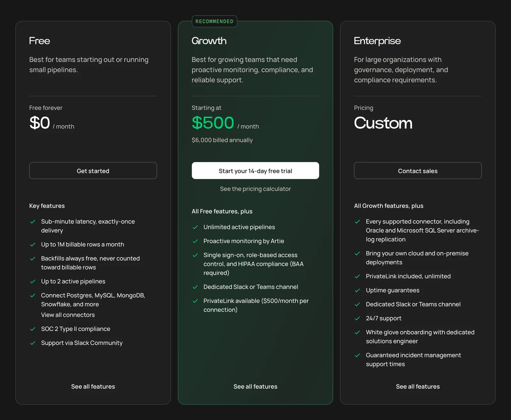Image resolution: width=511 pixels, height=420 pixels.
Task: Click "All Free features, plus" heading
Action: [222, 211]
